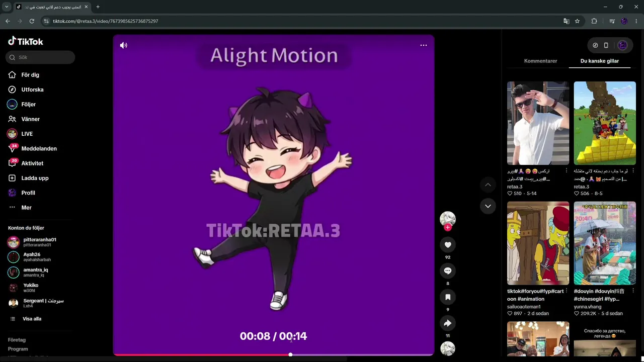644x362 pixels.
Task: Open the LIVE section
Action: pyautogui.click(x=27, y=134)
